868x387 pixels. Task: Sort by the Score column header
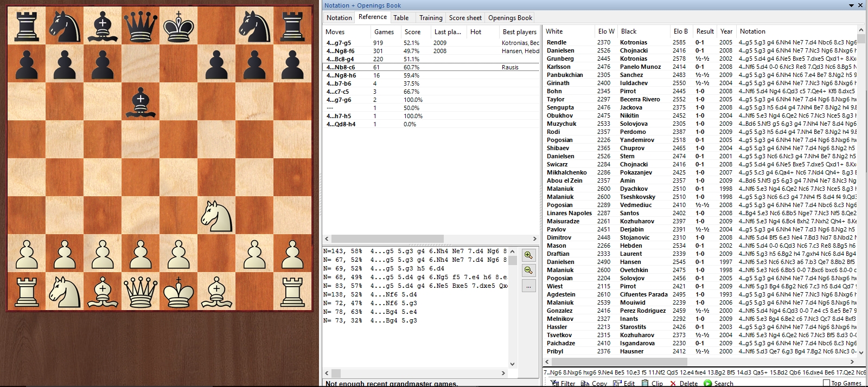416,32
